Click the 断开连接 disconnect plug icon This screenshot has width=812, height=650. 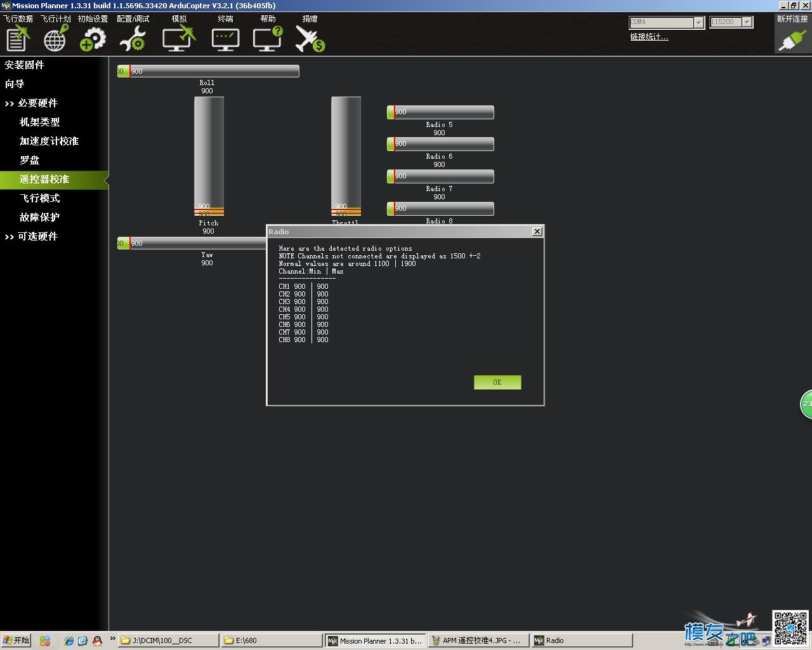(x=792, y=39)
